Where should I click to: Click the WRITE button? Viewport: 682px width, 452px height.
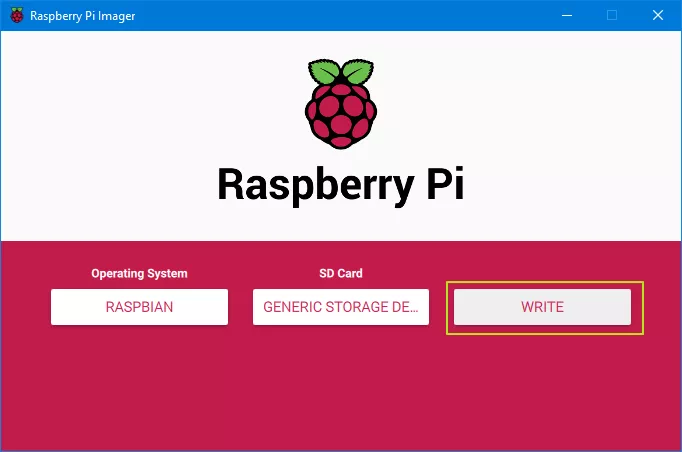(x=542, y=307)
